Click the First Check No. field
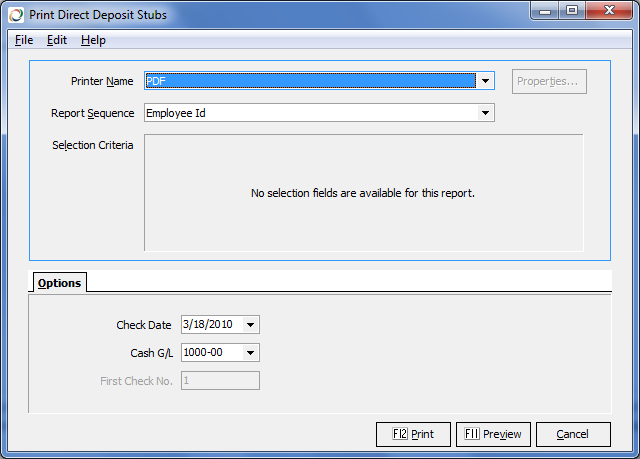Screen dimensions: 640x459 tap(220, 380)
